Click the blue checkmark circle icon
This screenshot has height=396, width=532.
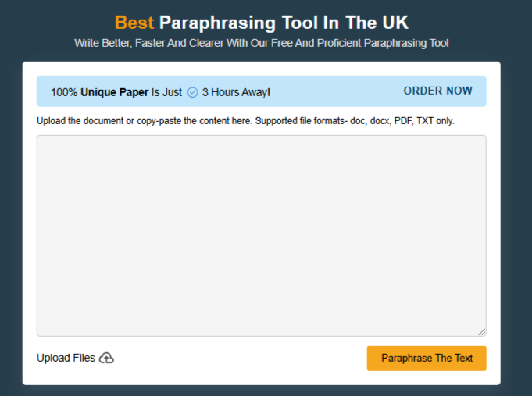click(x=192, y=92)
